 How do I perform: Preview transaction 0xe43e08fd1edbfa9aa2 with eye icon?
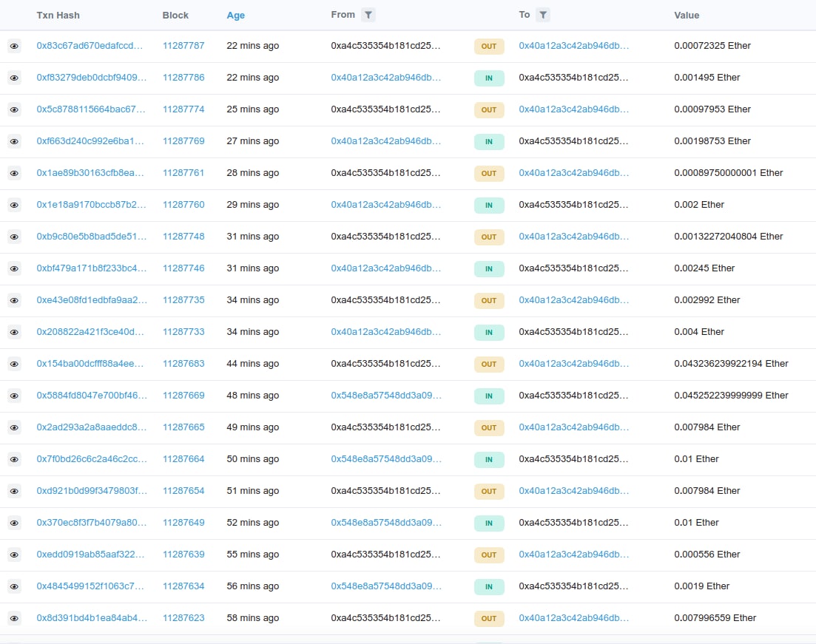point(15,300)
